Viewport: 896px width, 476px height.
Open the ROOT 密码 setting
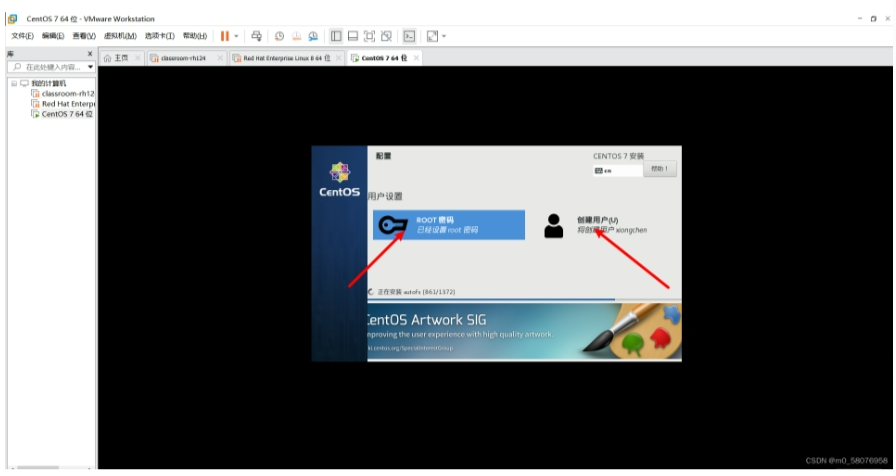click(x=449, y=225)
